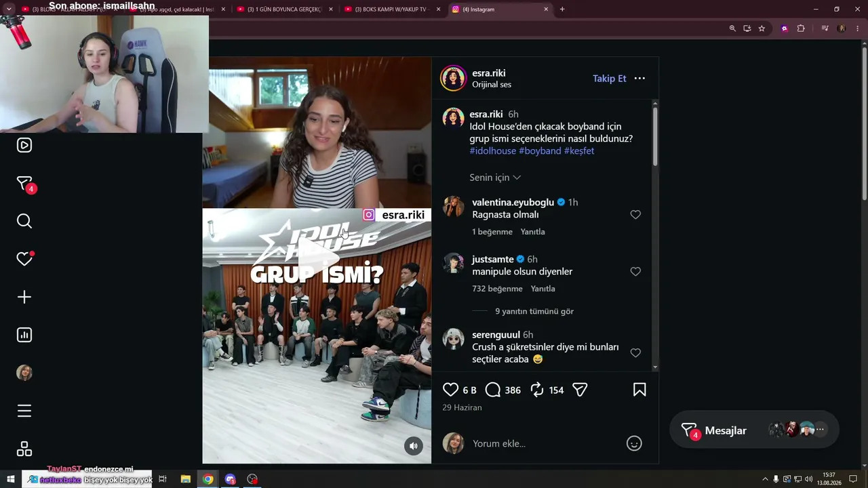Open valentina.eyuboglu's profile
Image resolution: width=868 pixels, height=488 pixels.
(x=513, y=203)
